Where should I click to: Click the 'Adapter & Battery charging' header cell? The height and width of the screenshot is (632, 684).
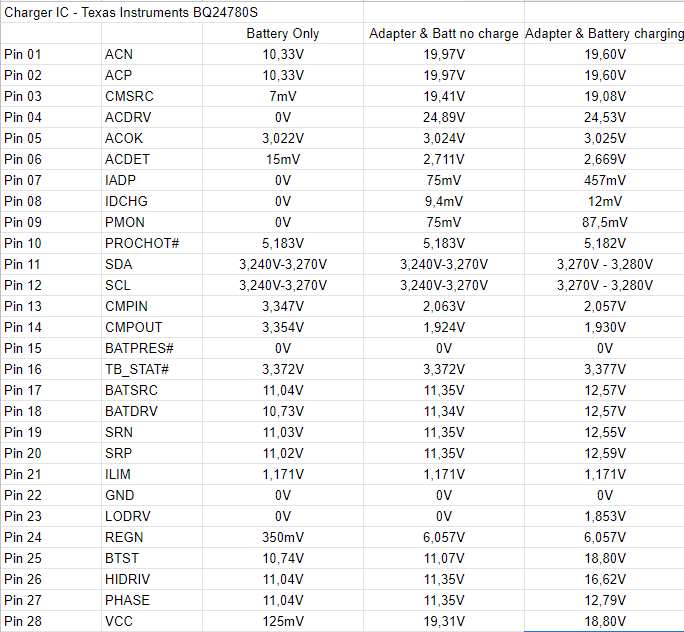[x=604, y=34]
